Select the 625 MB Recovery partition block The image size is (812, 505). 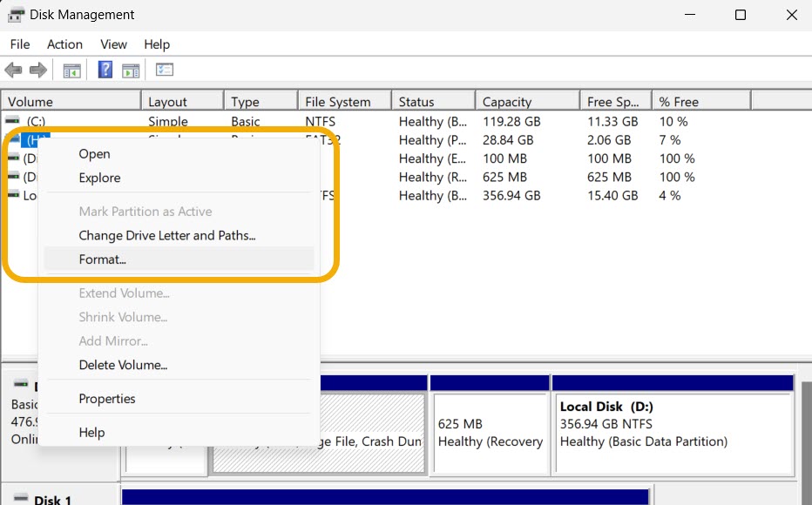(489, 418)
